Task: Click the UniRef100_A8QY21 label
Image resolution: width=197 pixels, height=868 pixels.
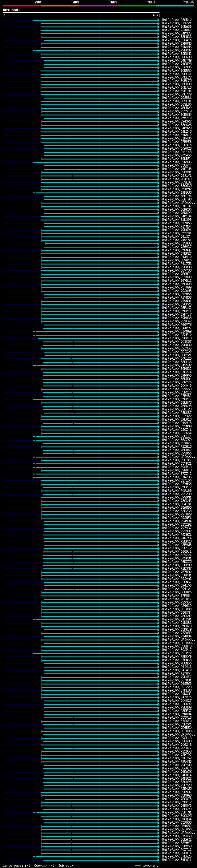Action: click(x=176, y=355)
